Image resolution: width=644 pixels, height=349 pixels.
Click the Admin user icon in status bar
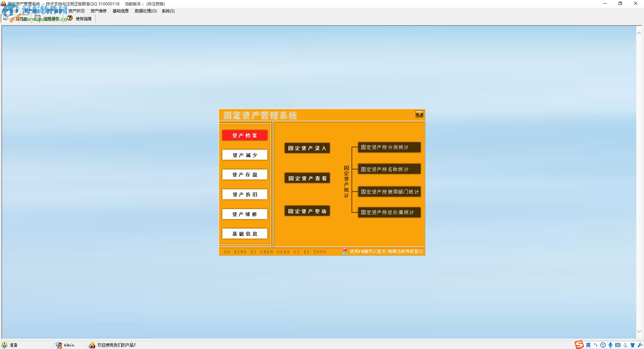(x=59, y=345)
